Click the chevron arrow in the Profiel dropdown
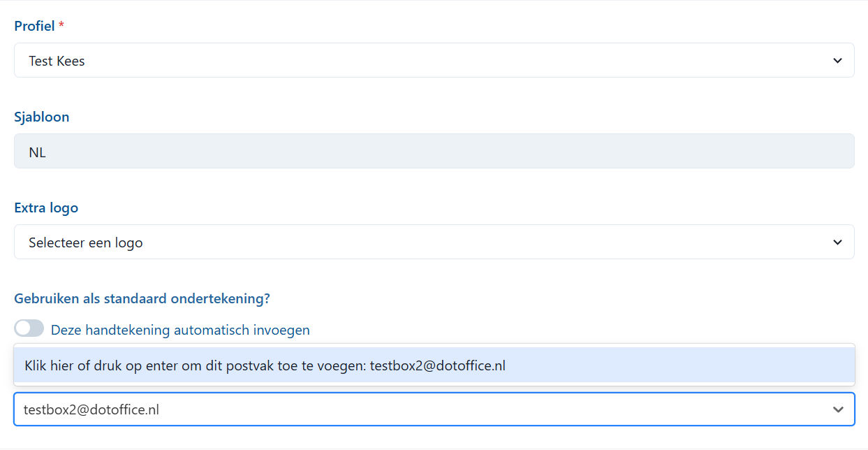 tap(837, 61)
